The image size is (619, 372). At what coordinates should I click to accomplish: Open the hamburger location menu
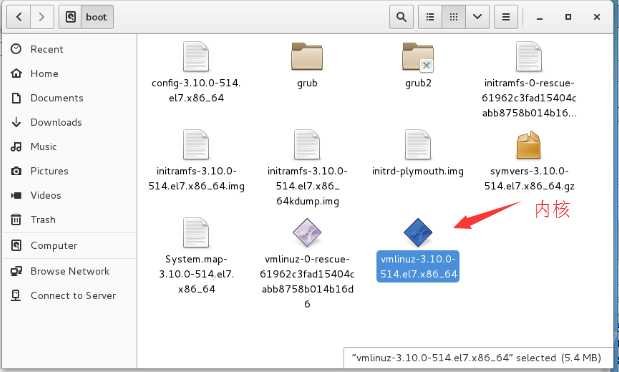506,17
